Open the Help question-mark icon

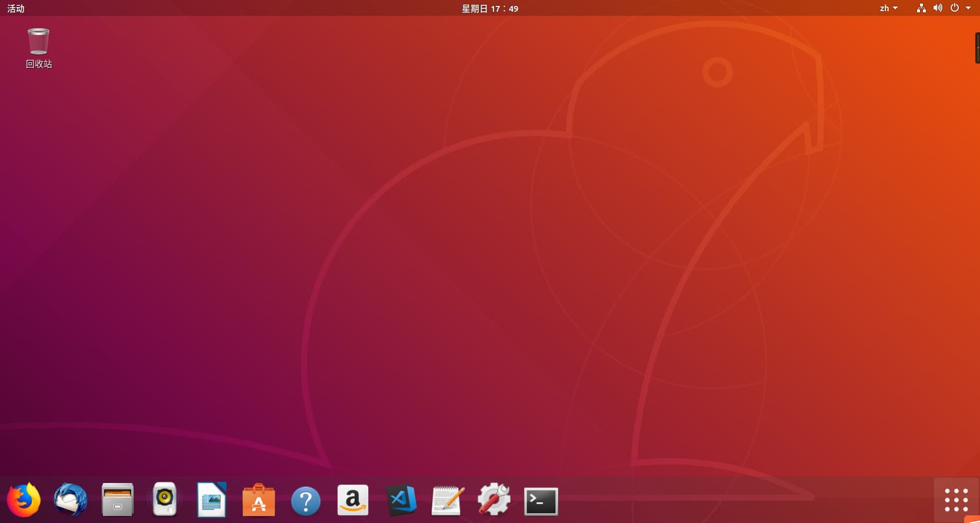click(x=306, y=501)
